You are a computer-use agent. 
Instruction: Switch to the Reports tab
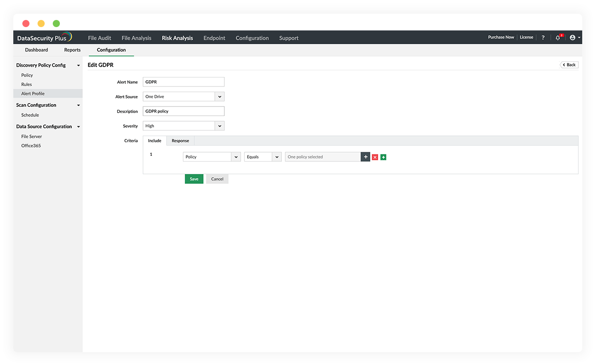tap(72, 50)
